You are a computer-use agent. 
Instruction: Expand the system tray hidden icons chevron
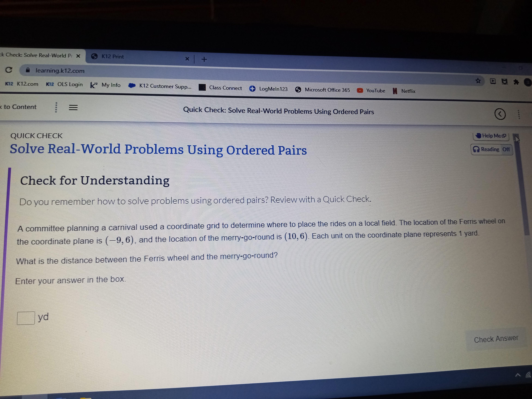pyautogui.click(x=518, y=375)
